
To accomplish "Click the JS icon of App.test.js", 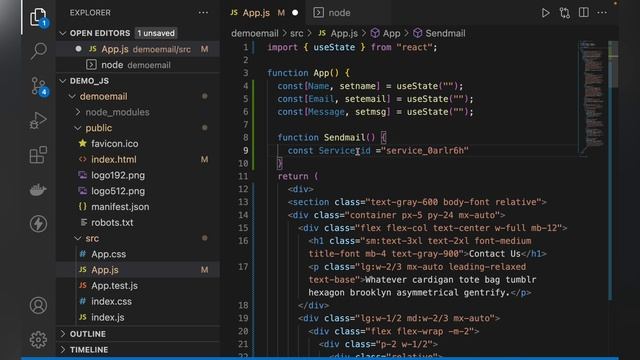I will pos(83,285).
